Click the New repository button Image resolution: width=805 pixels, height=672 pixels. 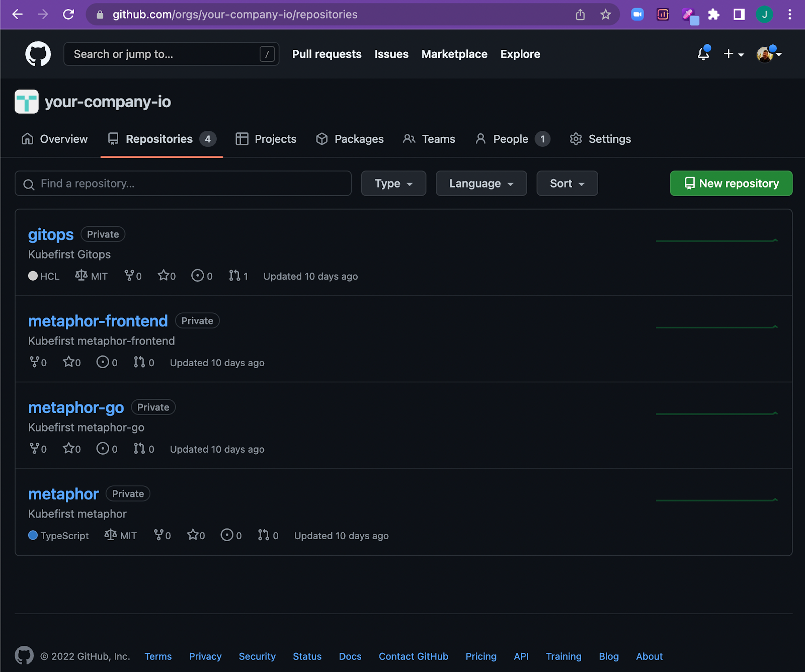(731, 184)
